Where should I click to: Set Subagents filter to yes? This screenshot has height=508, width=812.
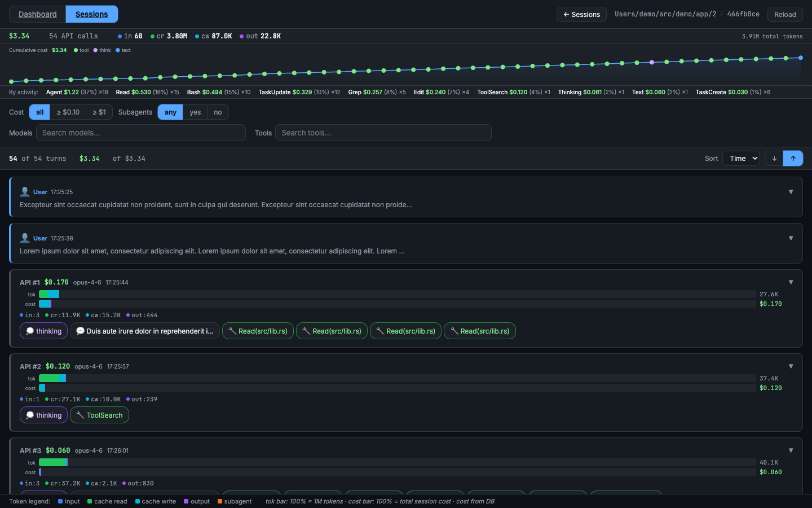[195, 112]
